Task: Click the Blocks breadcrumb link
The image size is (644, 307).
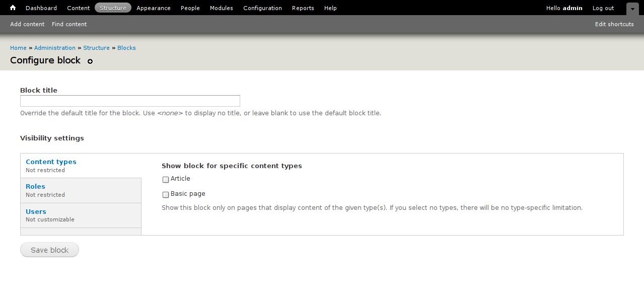Action: pos(126,48)
